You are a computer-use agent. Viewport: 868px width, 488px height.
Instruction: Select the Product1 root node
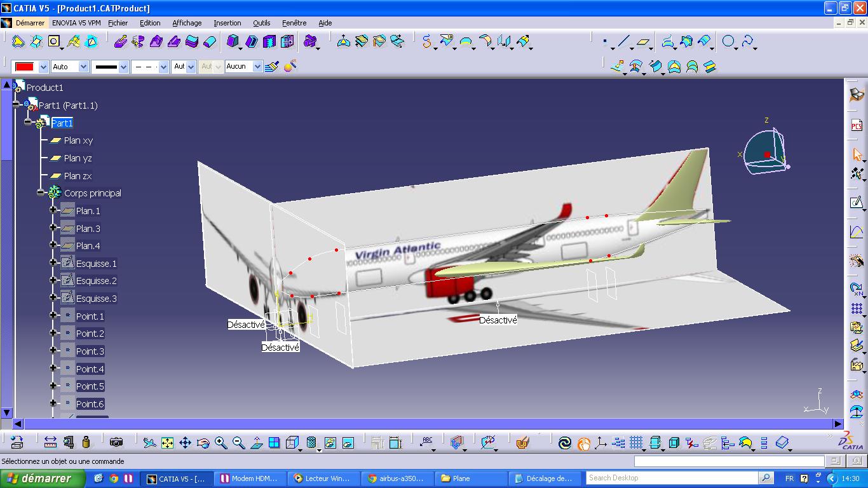coord(44,88)
